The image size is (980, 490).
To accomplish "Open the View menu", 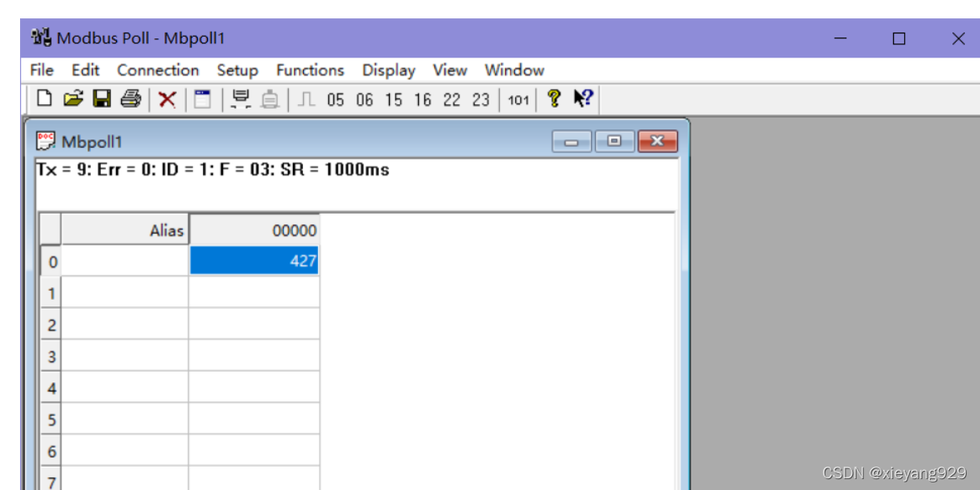I will pyautogui.click(x=450, y=70).
